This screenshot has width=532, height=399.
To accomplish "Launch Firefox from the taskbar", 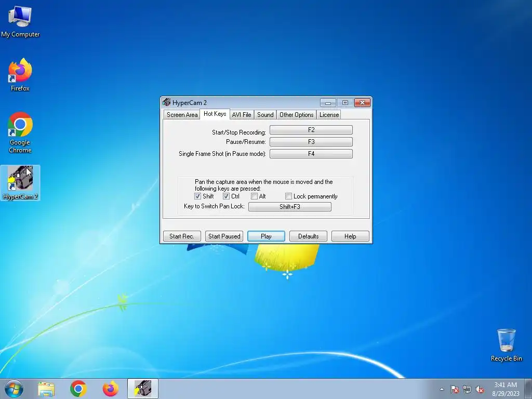I will click(111, 389).
